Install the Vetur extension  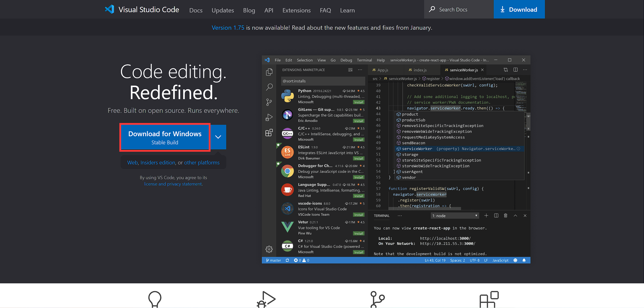(x=359, y=234)
